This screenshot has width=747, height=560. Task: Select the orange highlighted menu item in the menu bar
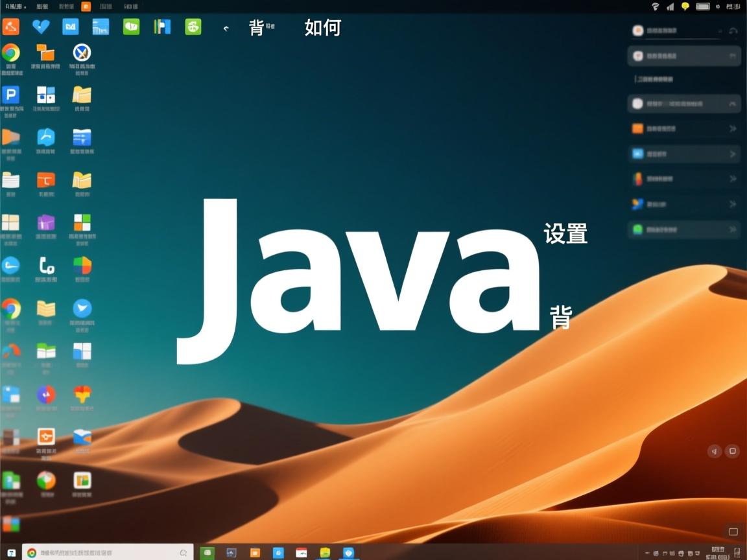coord(86,6)
